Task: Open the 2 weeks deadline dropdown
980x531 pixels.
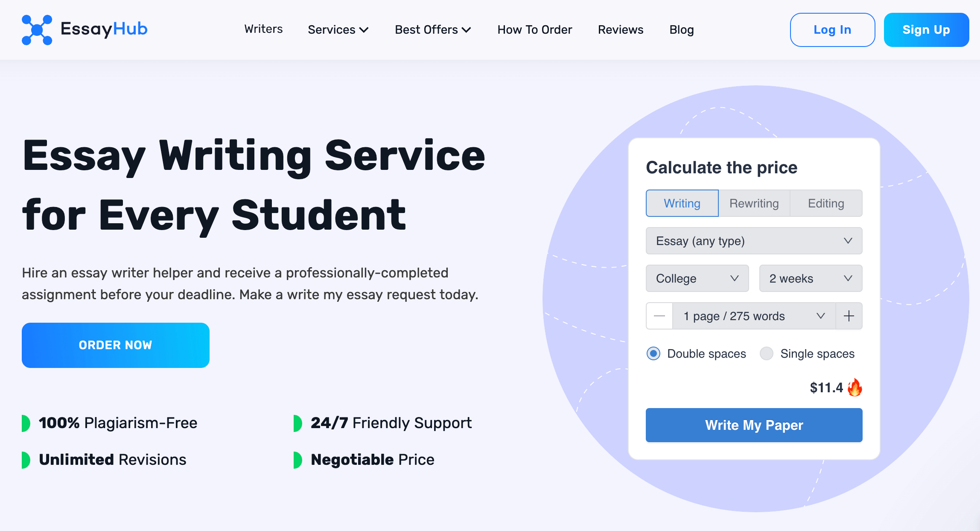Action: (x=811, y=278)
